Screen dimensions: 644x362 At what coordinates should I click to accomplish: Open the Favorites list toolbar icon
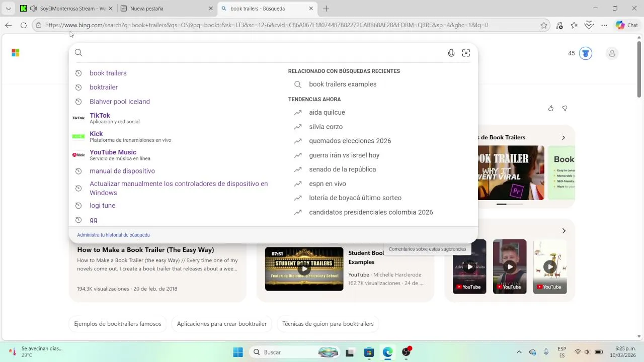coord(574,25)
